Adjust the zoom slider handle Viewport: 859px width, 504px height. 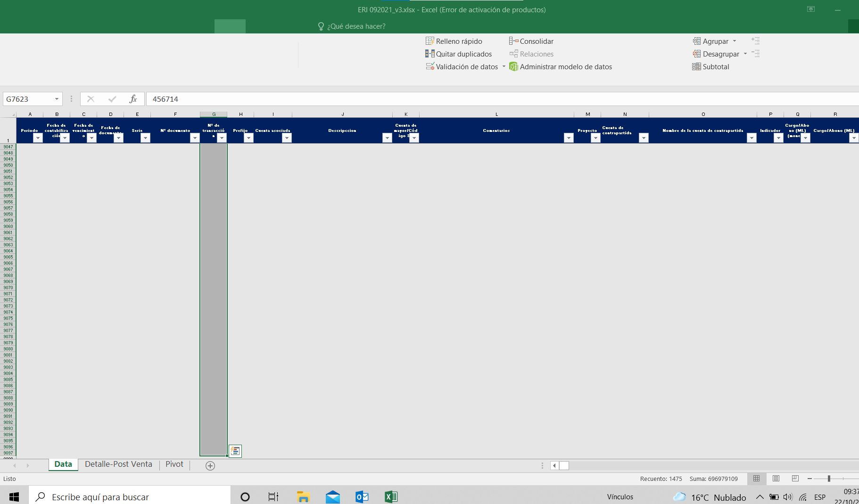coord(828,479)
